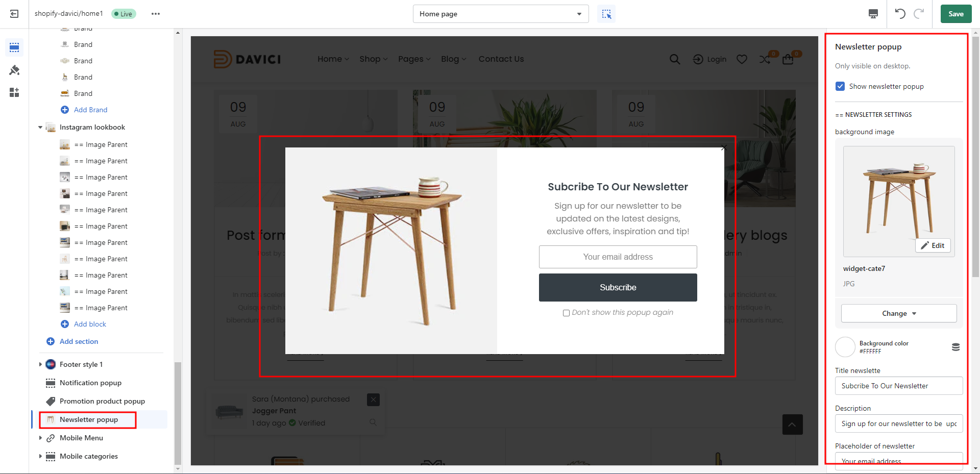Select Notification popup in sidebar
Image resolution: width=980 pixels, height=474 pixels.
pos(90,383)
